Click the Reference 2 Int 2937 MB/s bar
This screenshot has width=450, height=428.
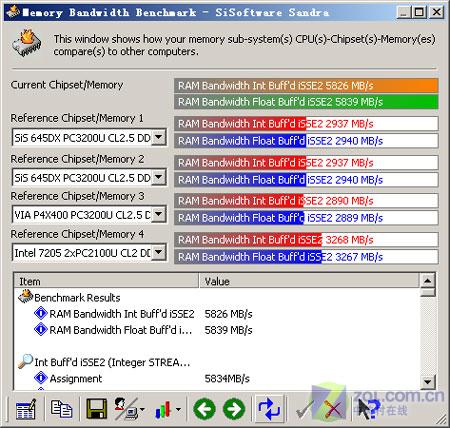coord(306,163)
